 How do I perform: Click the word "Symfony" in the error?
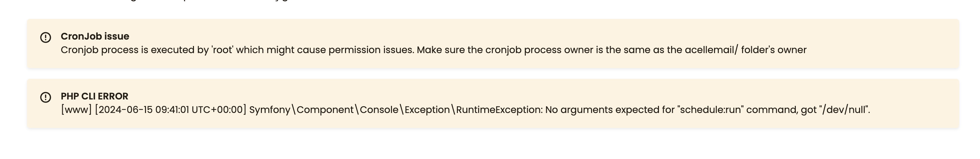click(x=269, y=110)
